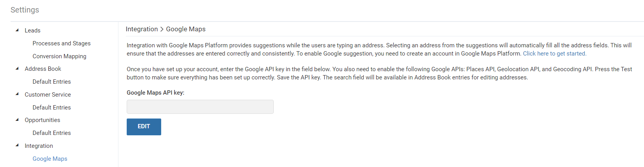The height and width of the screenshot is (167, 644).
Task: Select the Leads category label
Action: [x=33, y=31]
